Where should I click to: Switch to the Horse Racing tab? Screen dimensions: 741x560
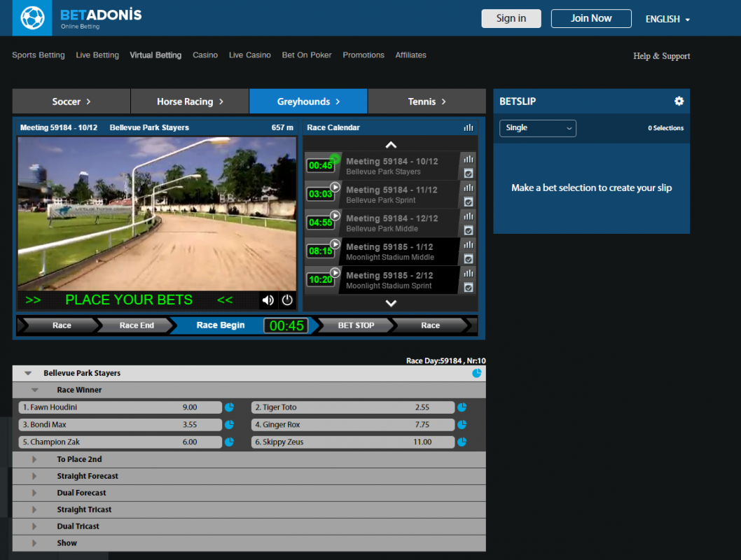(x=190, y=101)
